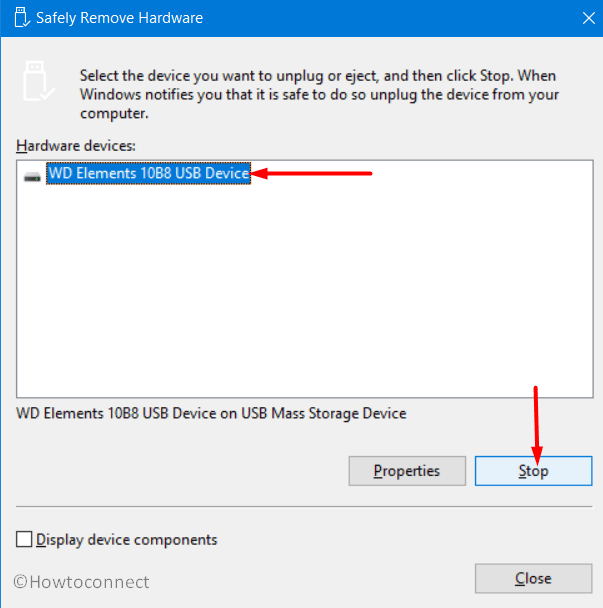This screenshot has width=603, height=608.
Task: Click the Safely Remove Hardware title icon
Action: [x=22, y=17]
